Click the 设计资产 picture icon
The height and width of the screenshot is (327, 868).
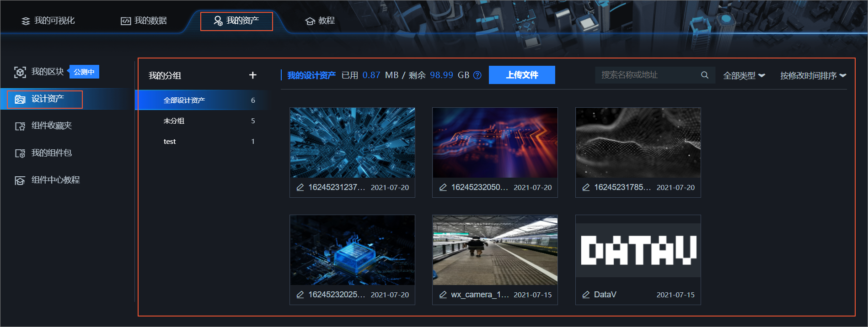(x=20, y=99)
